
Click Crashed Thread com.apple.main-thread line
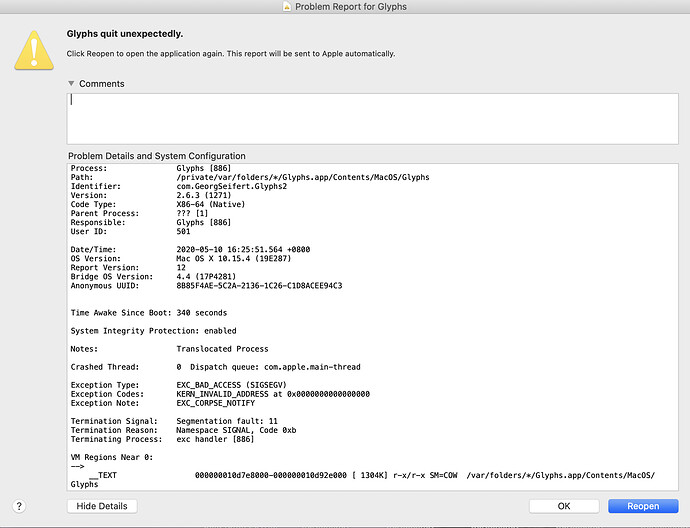click(216, 367)
